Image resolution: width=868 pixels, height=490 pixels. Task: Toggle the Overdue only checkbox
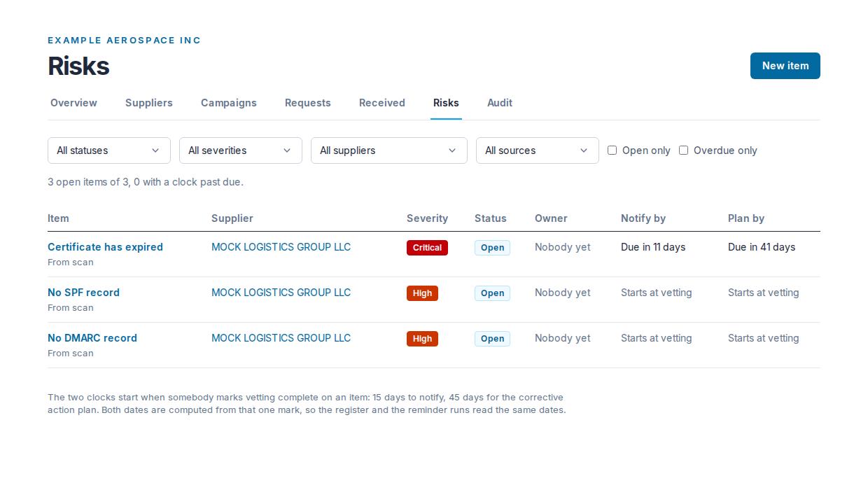click(x=684, y=150)
